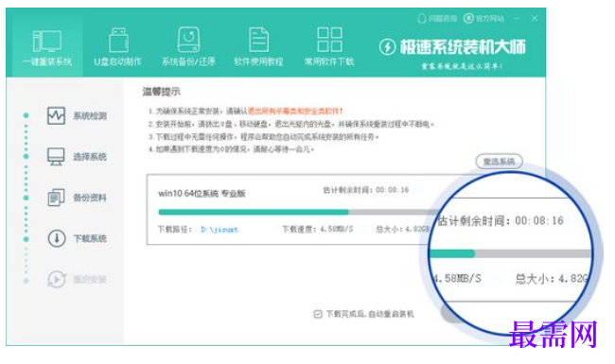Open the 官方网站 link

pos(483,18)
